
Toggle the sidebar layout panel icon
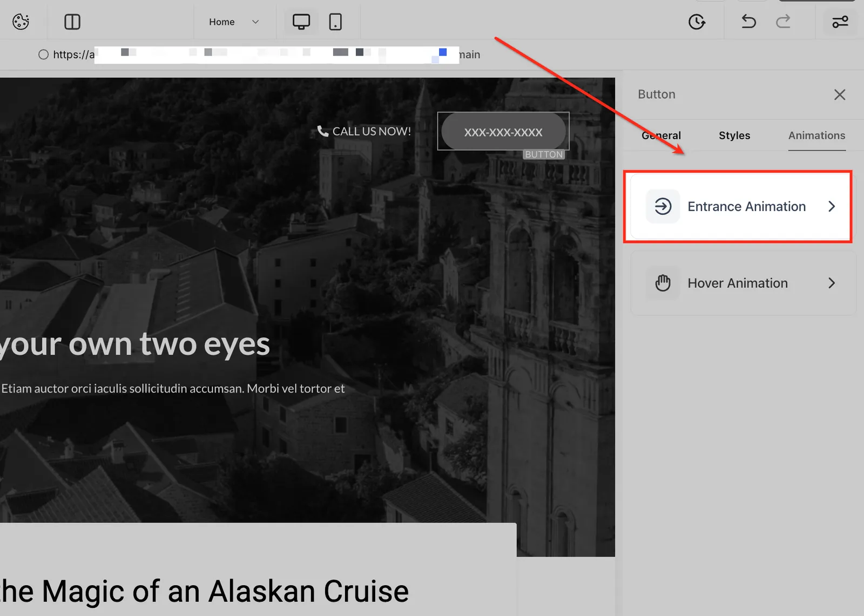point(72,22)
